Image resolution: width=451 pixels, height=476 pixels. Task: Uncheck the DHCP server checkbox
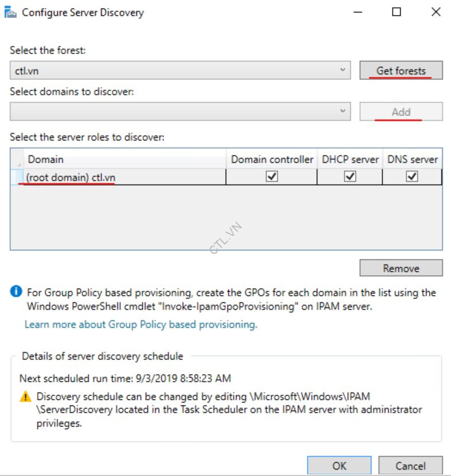click(351, 176)
